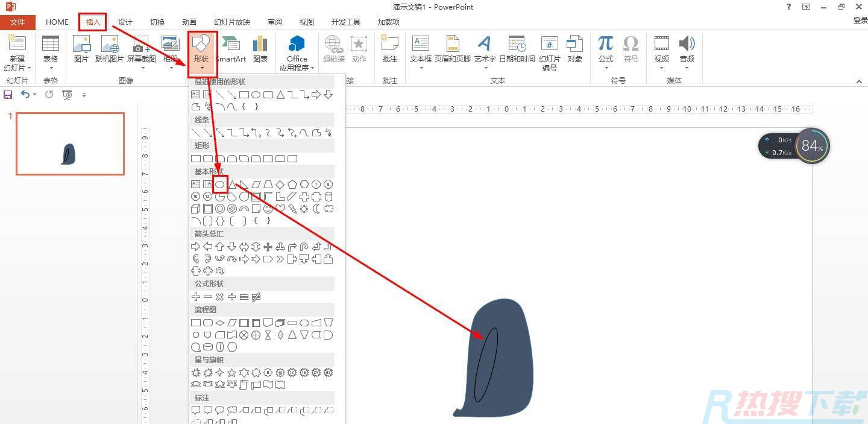Insert picture using 图片 button

[81, 49]
